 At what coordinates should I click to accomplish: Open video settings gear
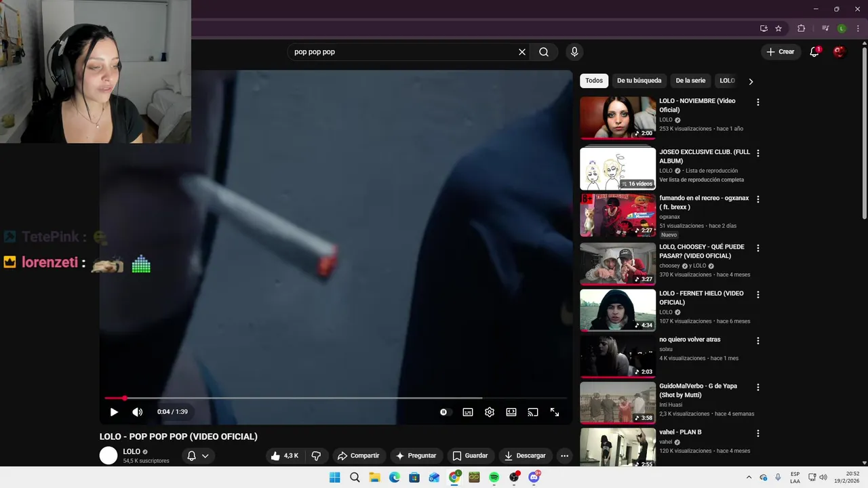point(490,412)
